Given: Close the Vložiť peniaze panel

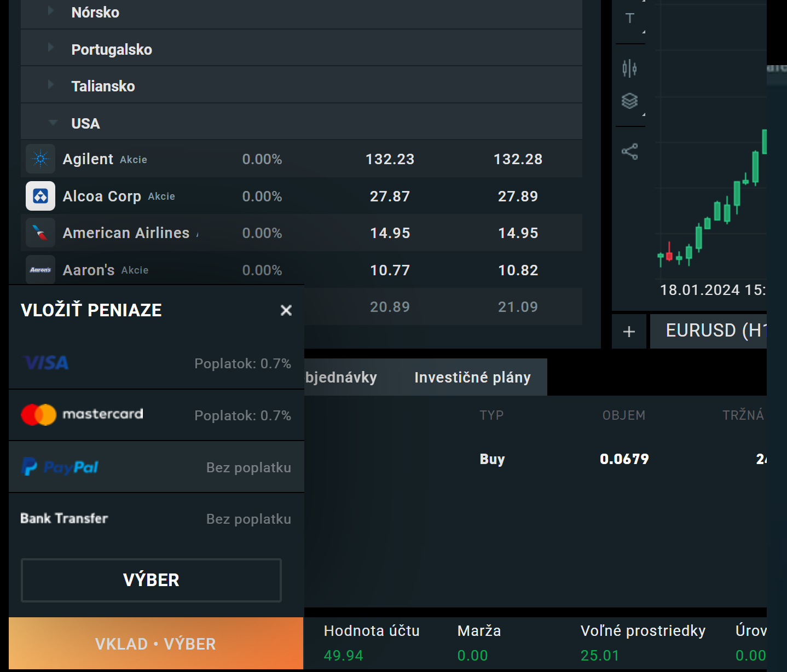Looking at the screenshot, I should click(x=286, y=310).
